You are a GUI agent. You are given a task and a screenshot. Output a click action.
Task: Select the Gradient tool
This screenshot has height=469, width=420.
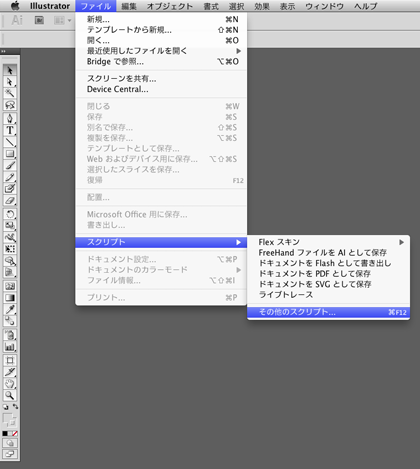10,298
